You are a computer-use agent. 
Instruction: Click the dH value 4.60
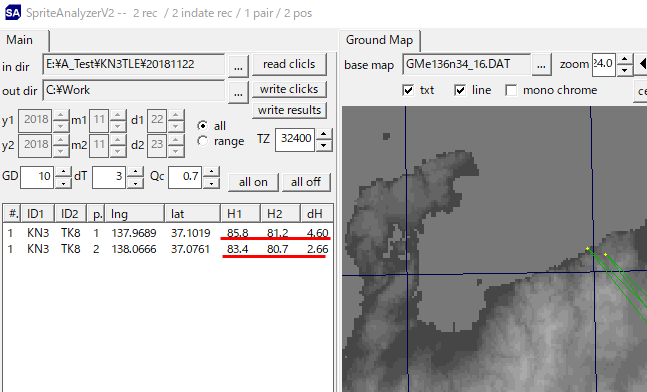point(317,233)
